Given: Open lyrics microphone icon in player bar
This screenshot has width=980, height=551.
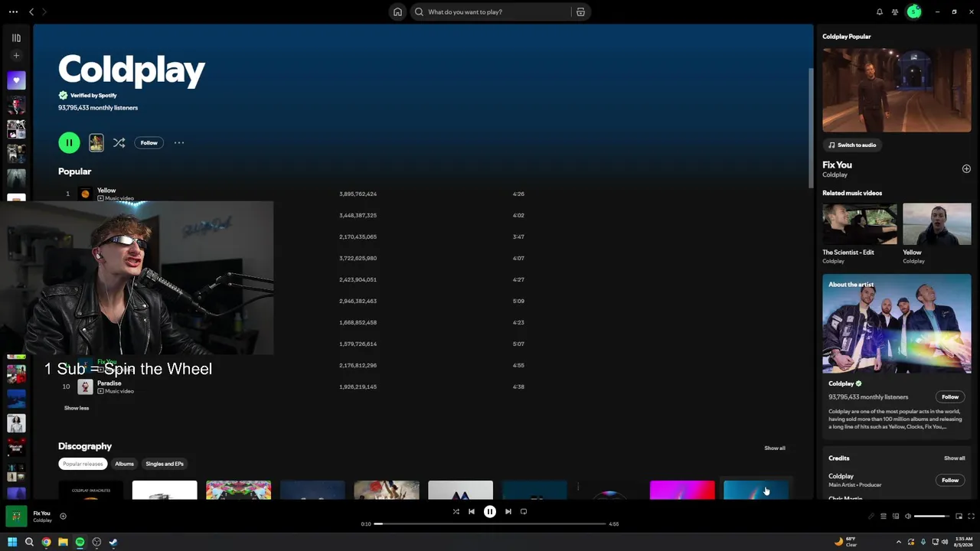Looking at the screenshot, I should pyautogui.click(x=871, y=517).
